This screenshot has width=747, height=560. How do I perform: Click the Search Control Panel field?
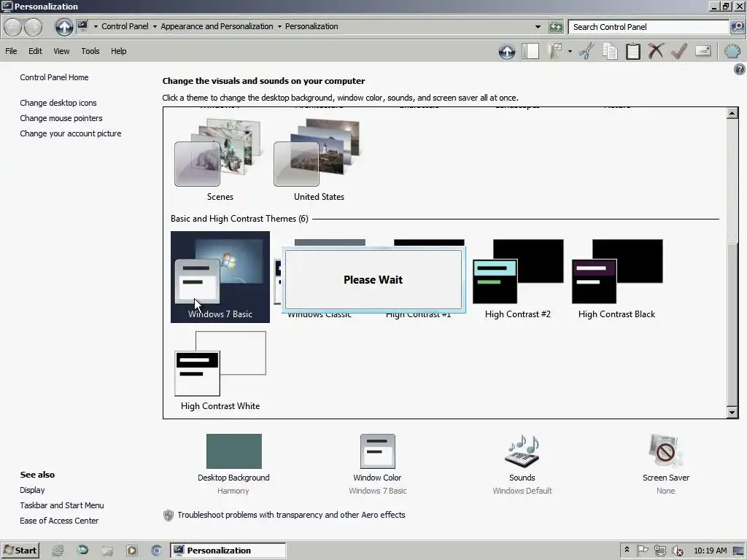click(649, 27)
